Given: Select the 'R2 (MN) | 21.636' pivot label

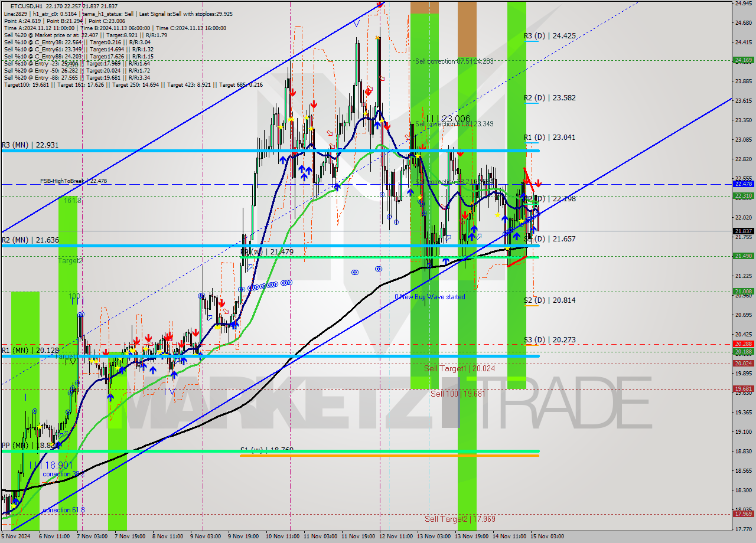Looking at the screenshot, I should 30,240.
